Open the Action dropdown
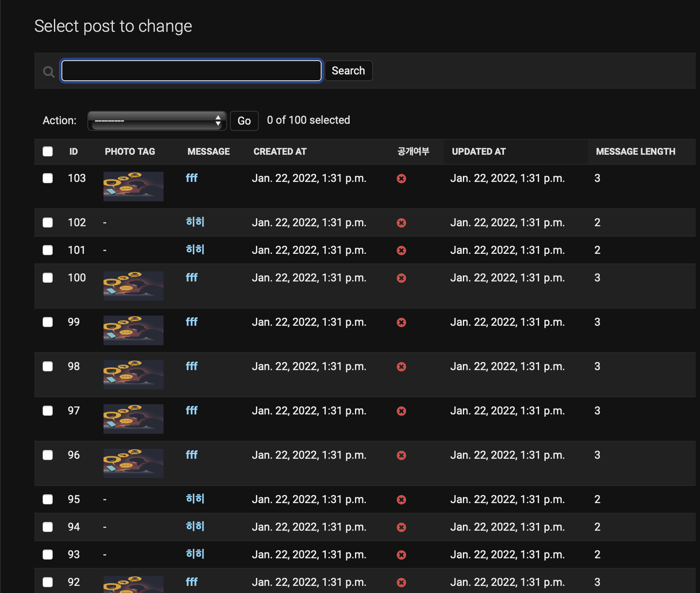The height and width of the screenshot is (593, 700). (x=157, y=121)
